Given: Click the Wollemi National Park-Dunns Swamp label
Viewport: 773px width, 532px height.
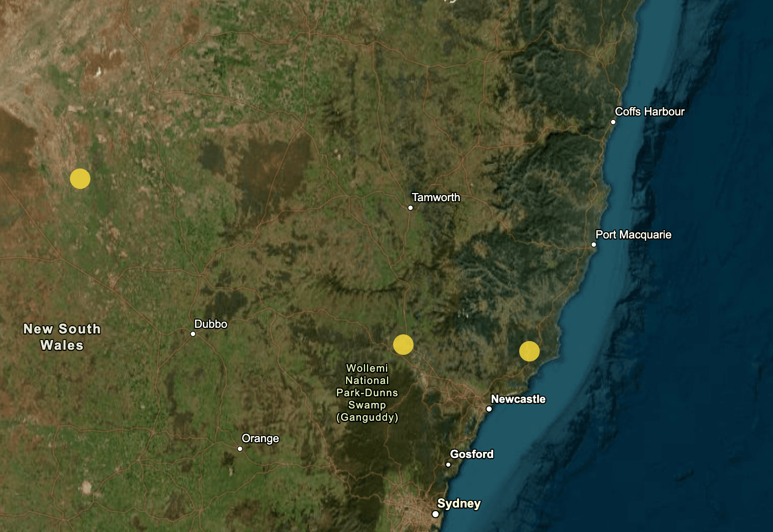Looking at the screenshot, I should (x=367, y=393).
